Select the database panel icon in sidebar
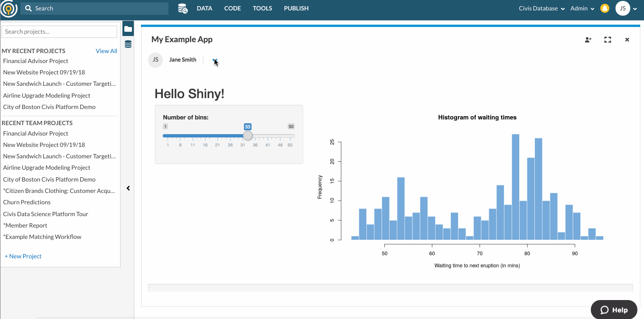This screenshot has height=319, width=644. 128,44
